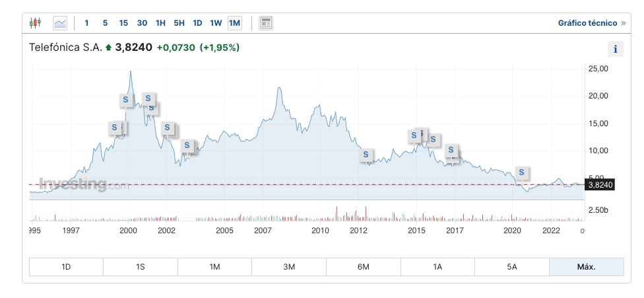Select the 1-minute interval
The width and height of the screenshot is (644, 298).
click(x=86, y=23)
